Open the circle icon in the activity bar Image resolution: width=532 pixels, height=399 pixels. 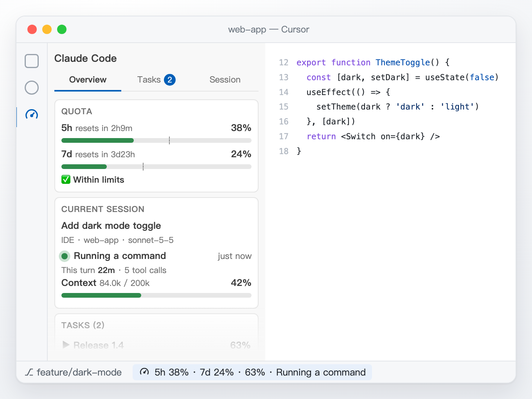coord(32,88)
